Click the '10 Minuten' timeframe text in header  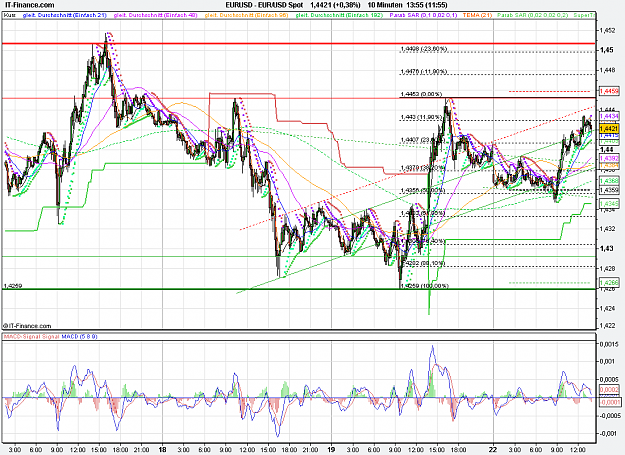385,5
